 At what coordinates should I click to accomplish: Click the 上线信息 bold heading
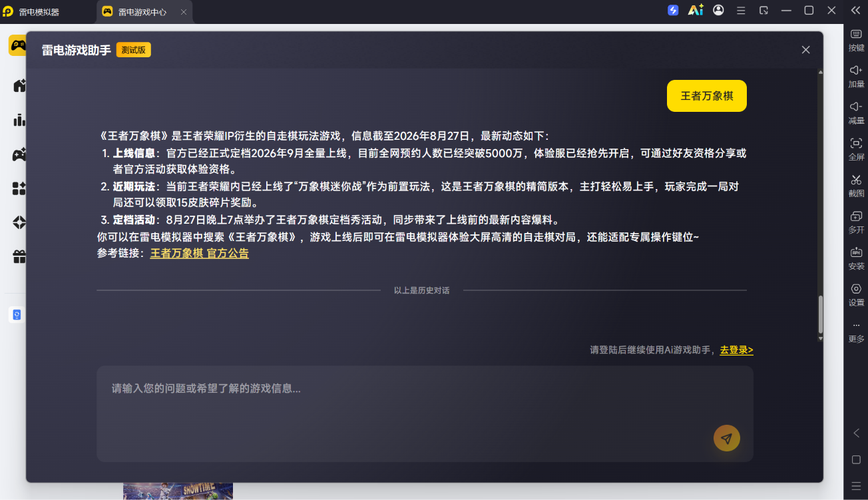(134, 153)
